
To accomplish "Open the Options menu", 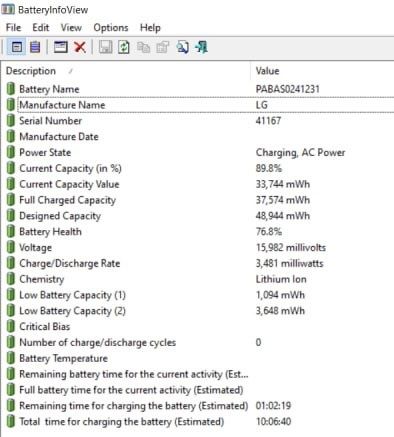I will [x=111, y=27].
